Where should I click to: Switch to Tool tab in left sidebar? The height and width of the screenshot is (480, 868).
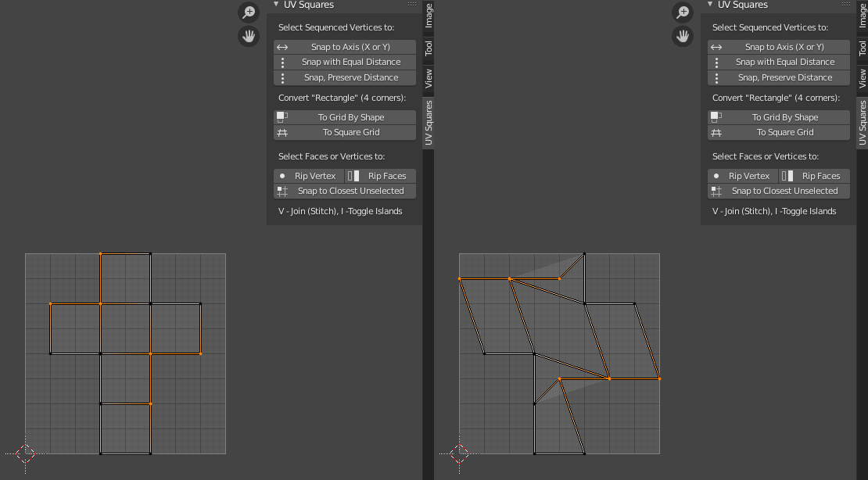point(429,48)
